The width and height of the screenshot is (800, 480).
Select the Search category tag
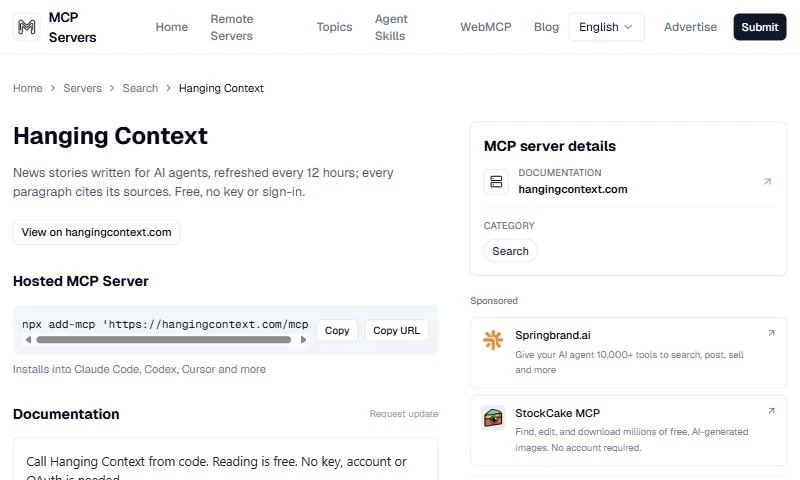click(510, 251)
